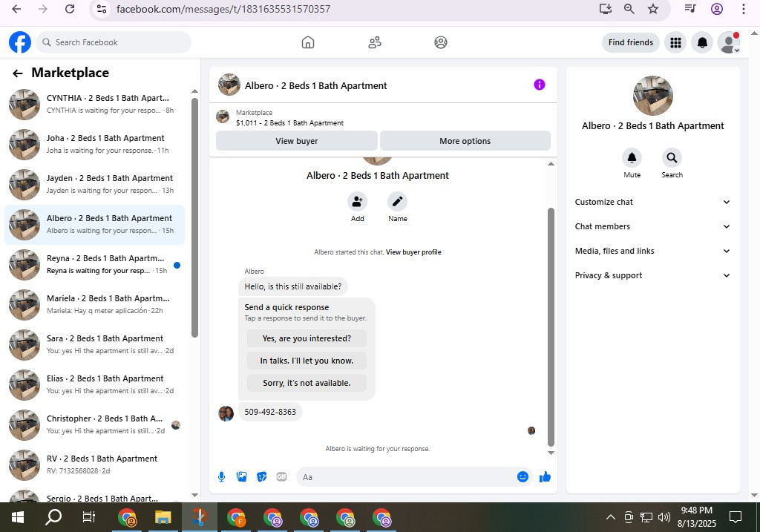The image size is (760, 532).
Task: Bookmark this page with the star icon
Action: pos(653,9)
